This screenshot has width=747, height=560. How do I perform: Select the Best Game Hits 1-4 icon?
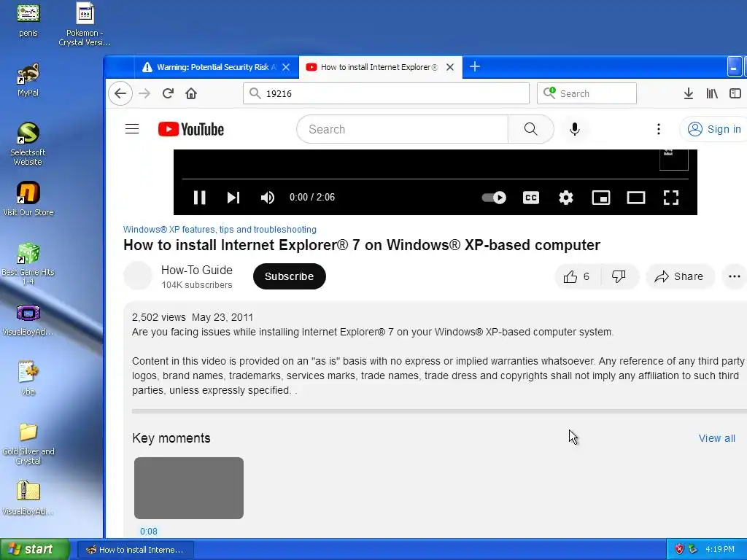click(28, 263)
